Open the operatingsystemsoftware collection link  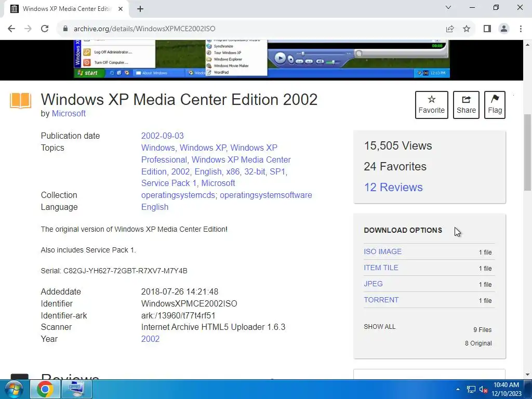pyautogui.click(x=265, y=195)
